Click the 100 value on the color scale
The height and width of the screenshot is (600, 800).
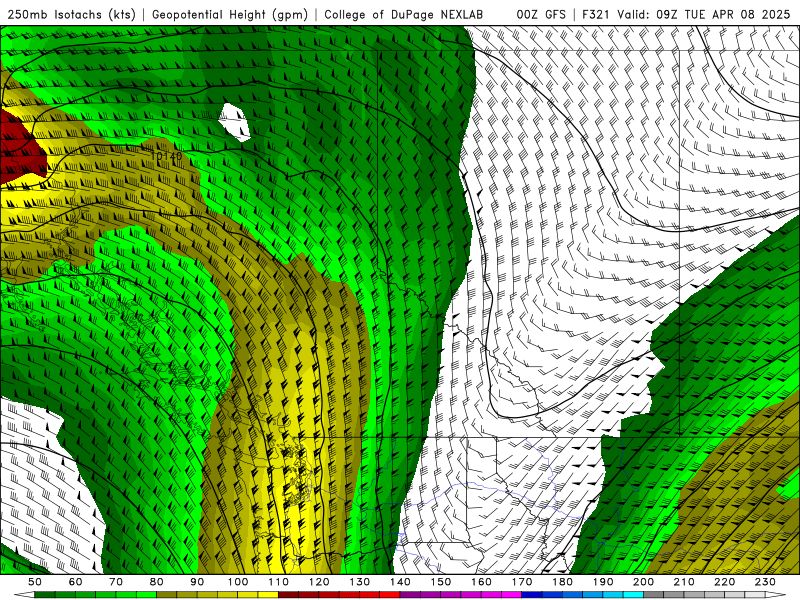pyautogui.click(x=238, y=582)
